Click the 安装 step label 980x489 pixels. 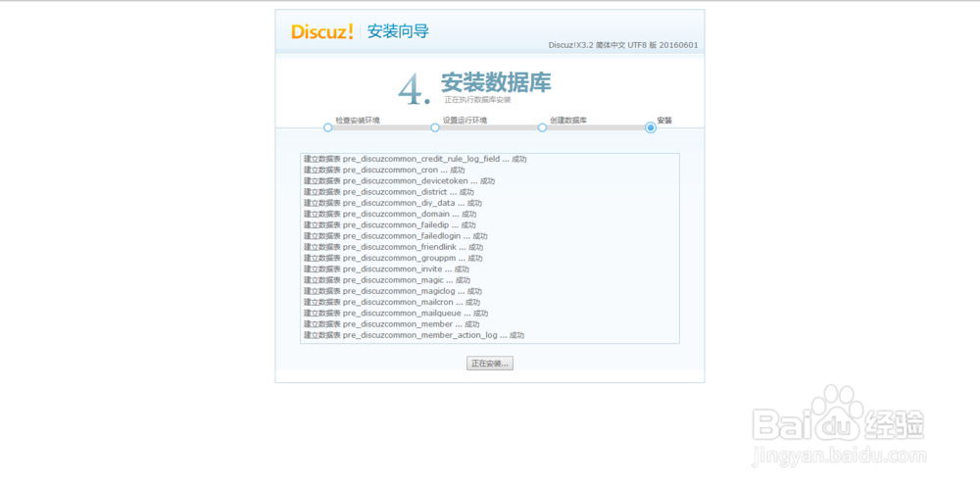(664, 121)
